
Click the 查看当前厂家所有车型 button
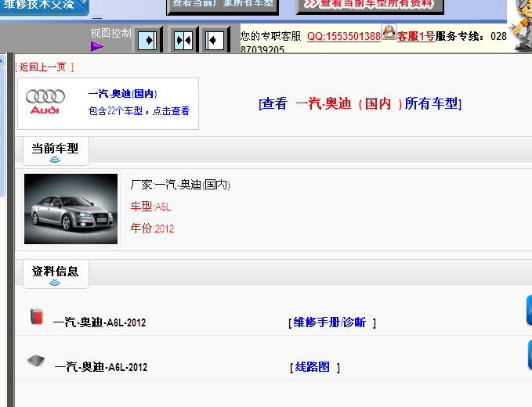pos(223,6)
